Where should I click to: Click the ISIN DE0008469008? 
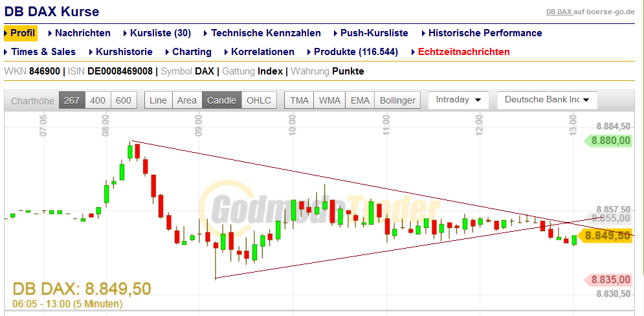point(120,71)
